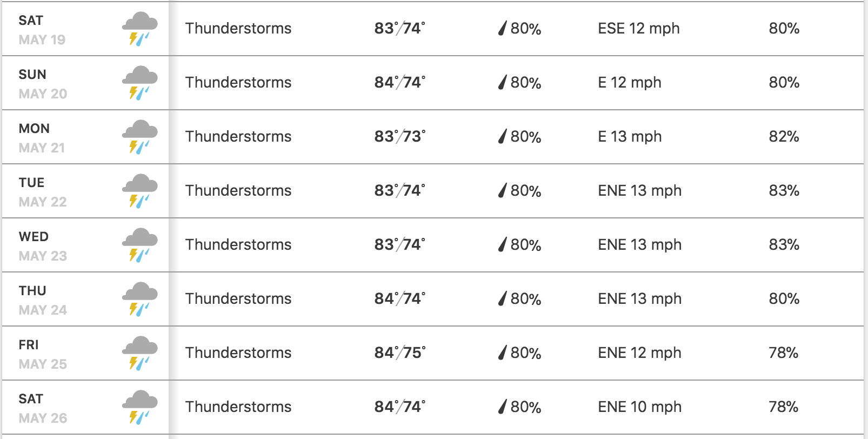Screen dimensions: 868x439
Task: Click the thunderstorm icon for Saturday May 26
Action: tap(139, 408)
